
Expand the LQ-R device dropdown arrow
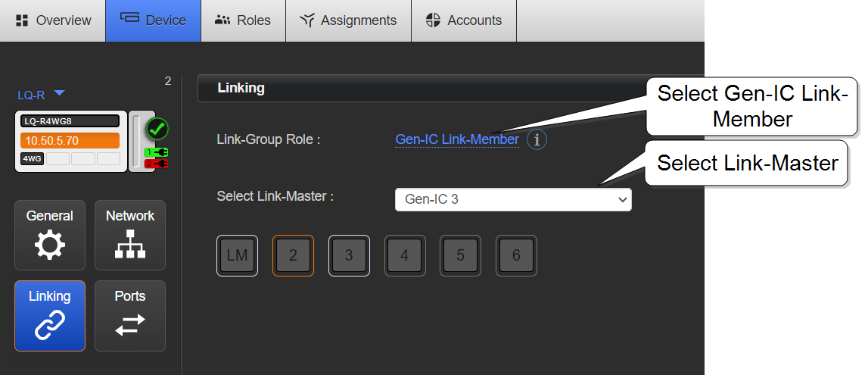tap(60, 93)
